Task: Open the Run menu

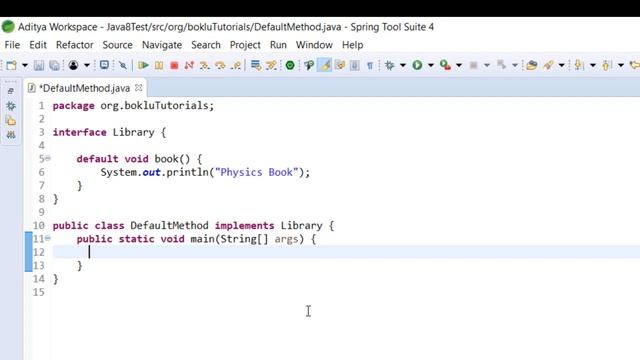Action: [278, 45]
